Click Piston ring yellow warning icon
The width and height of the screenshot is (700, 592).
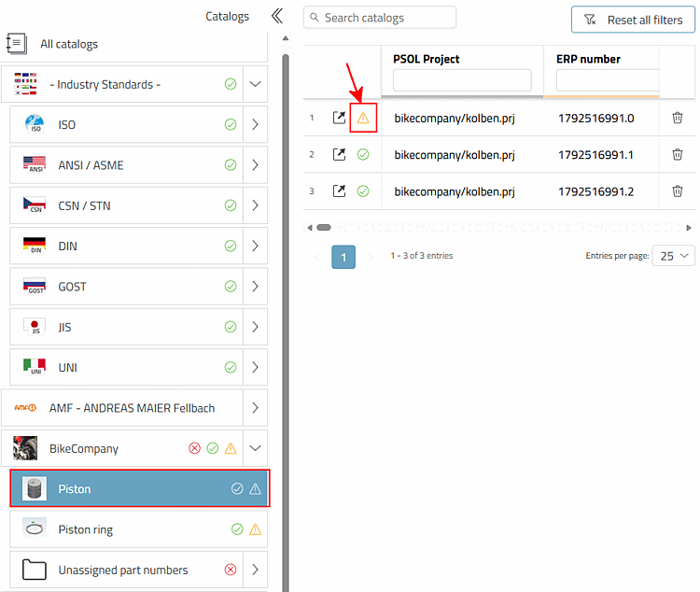tap(256, 529)
